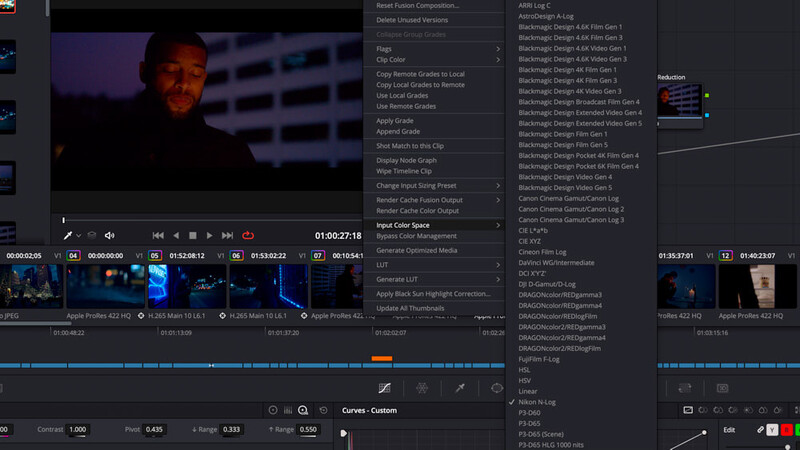The height and width of the screenshot is (450, 800).
Task: Click the circular dot icon left of Curves
Action: [x=273, y=410]
